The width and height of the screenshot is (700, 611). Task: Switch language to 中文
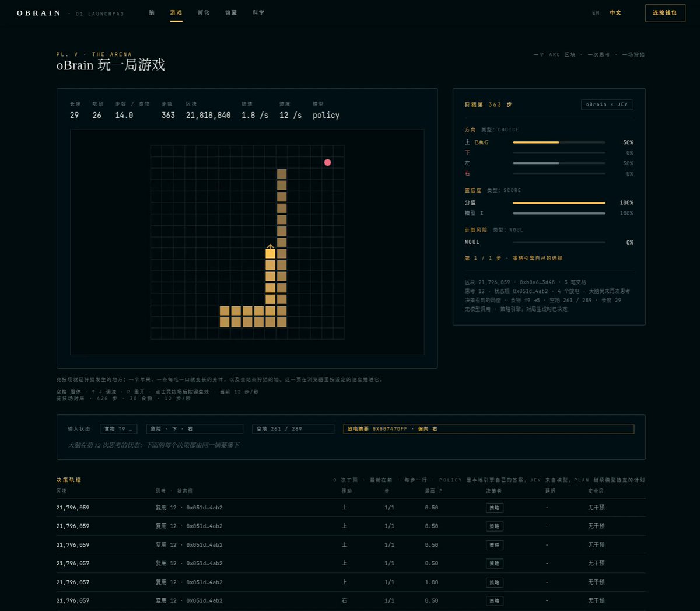pos(615,12)
